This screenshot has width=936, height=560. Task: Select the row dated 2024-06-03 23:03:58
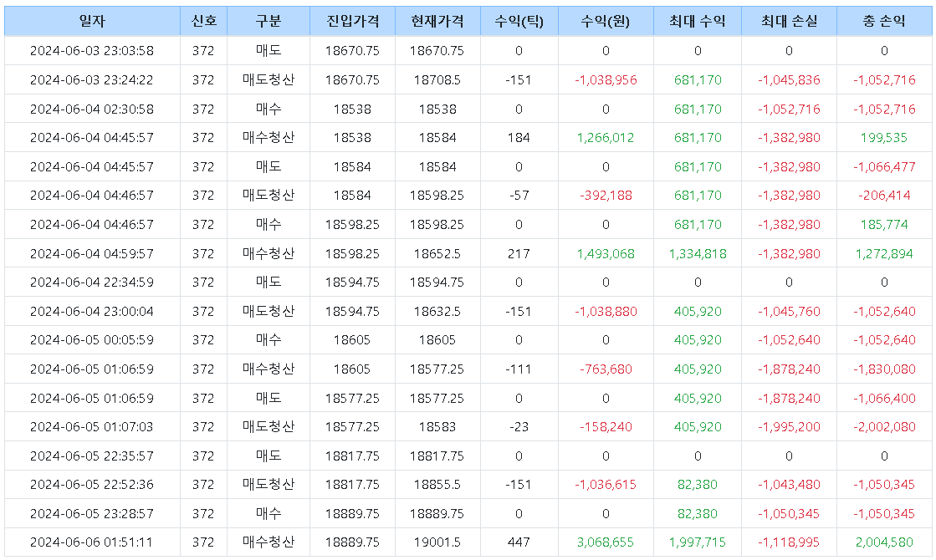tap(92, 51)
